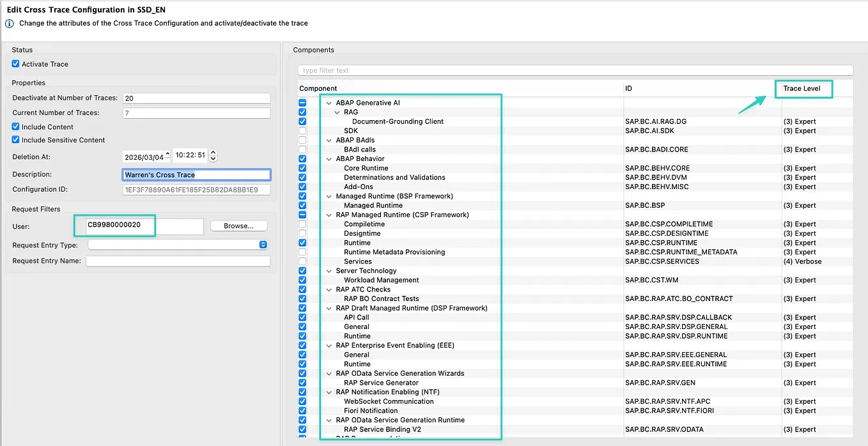This screenshot has height=446, width=868.
Task: Click the info icon below the dialog title
Action: (x=9, y=23)
